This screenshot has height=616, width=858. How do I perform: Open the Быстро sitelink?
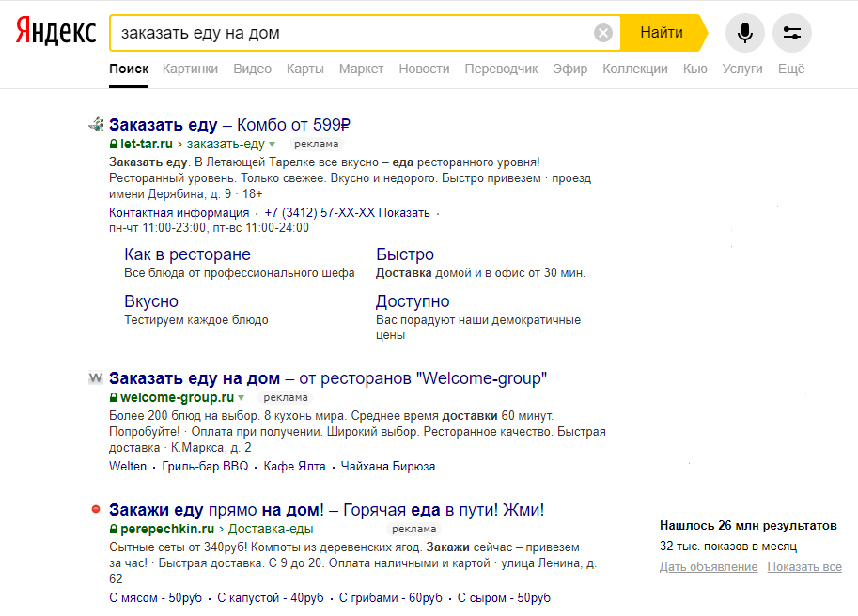404,254
